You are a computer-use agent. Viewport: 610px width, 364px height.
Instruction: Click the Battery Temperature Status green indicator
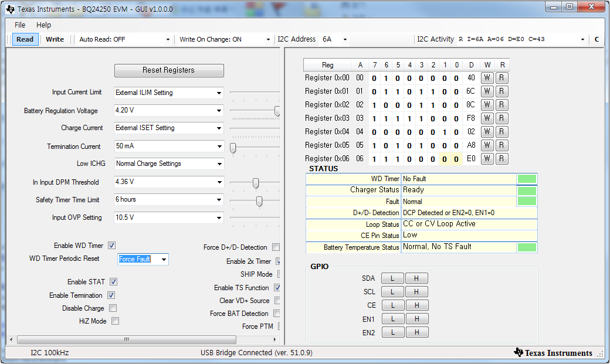[x=527, y=247]
